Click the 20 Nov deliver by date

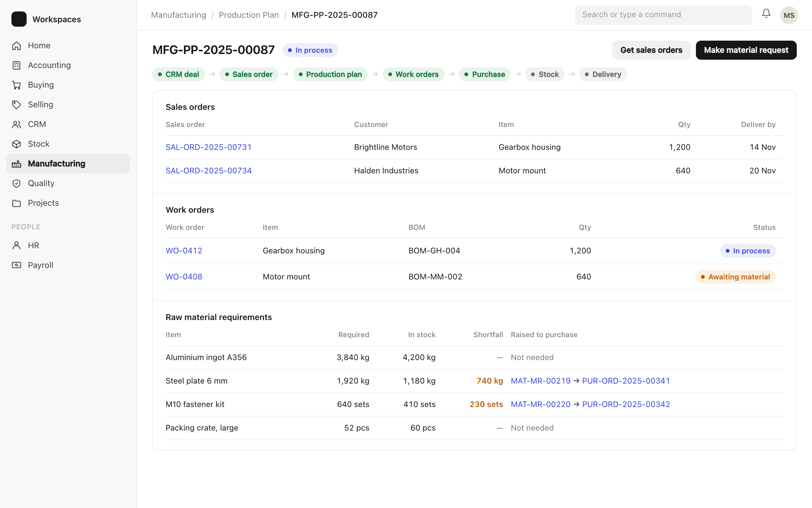762,171
